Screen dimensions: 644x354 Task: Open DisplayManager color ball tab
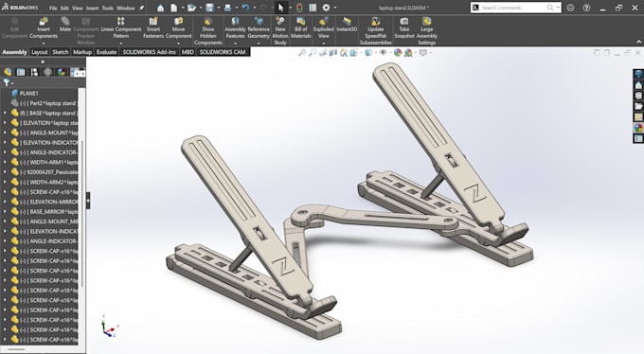(62, 72)
